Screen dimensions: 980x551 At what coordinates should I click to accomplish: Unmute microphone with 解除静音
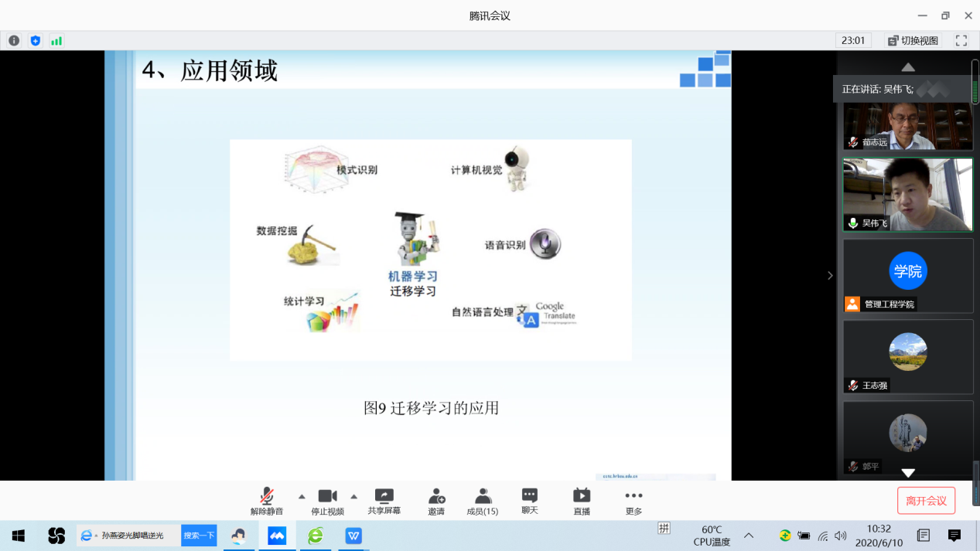pyautogui.click(x=267, y=501)
